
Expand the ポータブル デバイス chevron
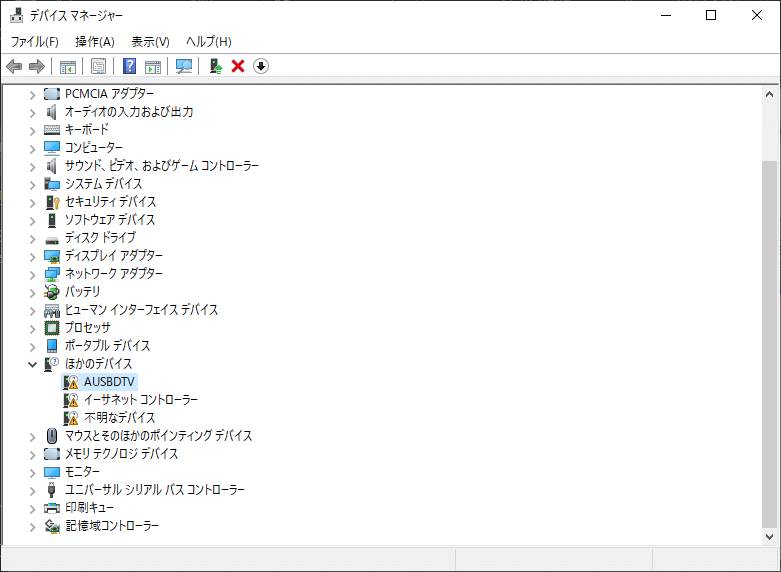pos(32,346)
